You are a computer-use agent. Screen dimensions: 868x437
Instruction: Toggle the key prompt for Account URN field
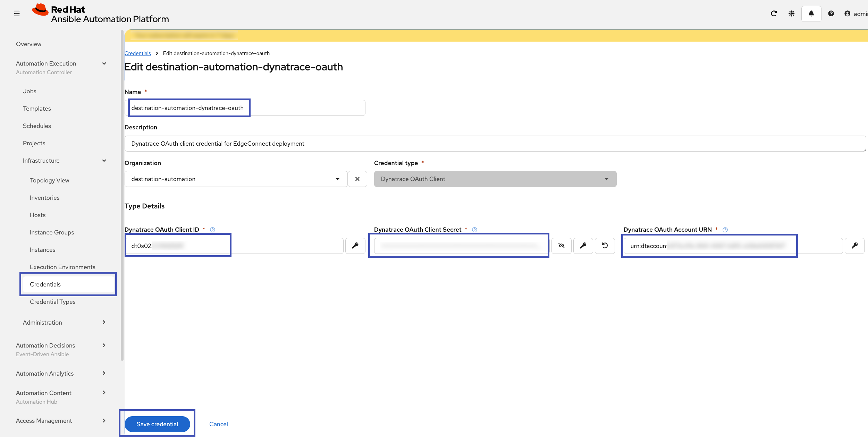855,246
